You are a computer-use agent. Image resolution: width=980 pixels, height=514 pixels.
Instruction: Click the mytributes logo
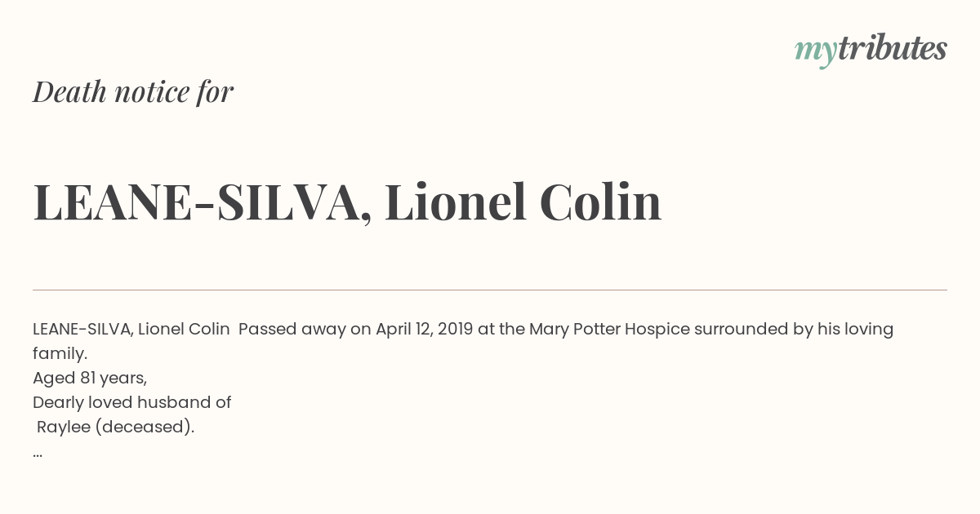click(871, 51)
